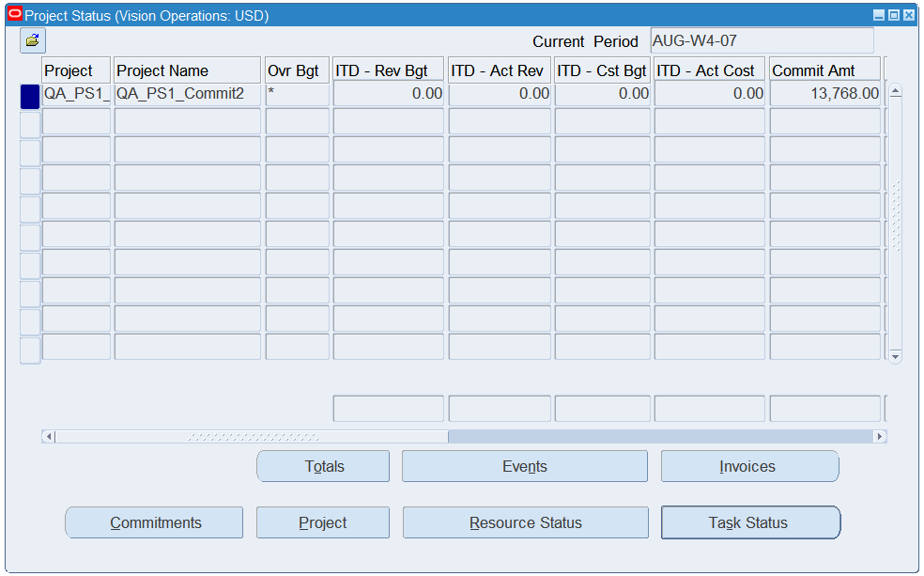Click the ITD - Cst Bgt column header
Screen dimensions: 924x576
pyautogui.click(x=602, y=70)
